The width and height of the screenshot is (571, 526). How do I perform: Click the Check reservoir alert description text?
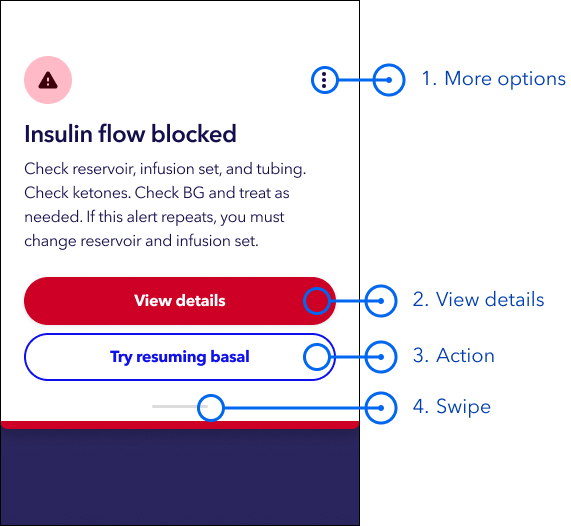tap(165, 205)
